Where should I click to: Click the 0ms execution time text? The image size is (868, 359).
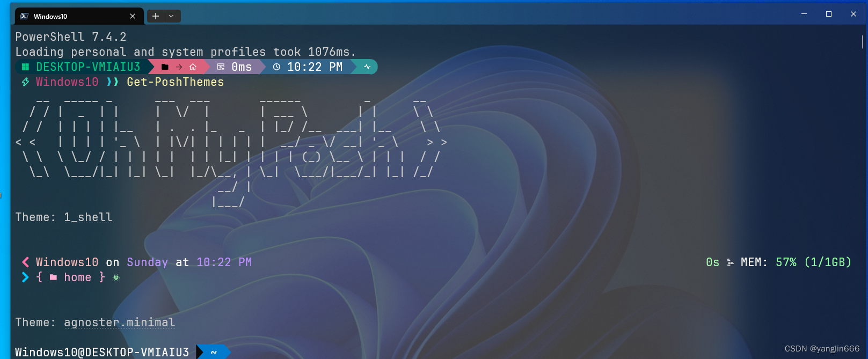click(242, 67)
